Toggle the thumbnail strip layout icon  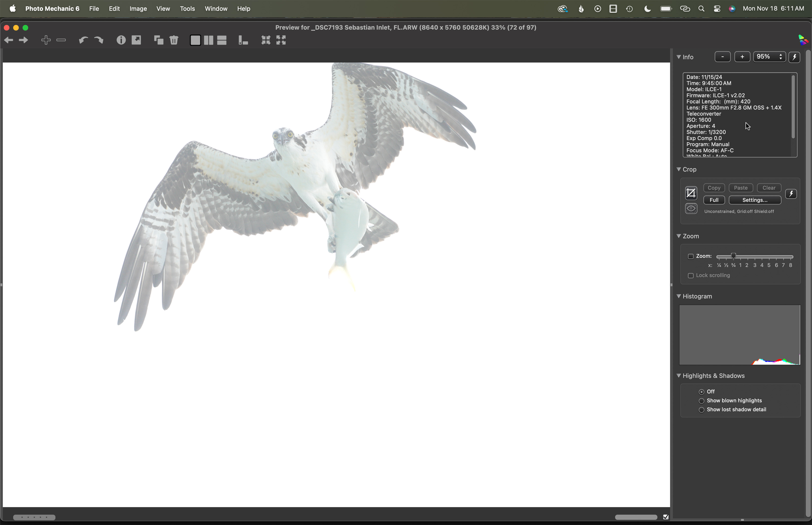coord(243,40)
